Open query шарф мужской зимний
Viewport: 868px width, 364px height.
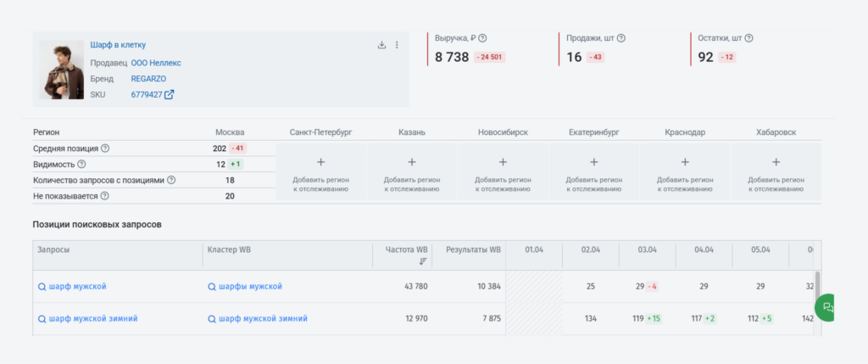point(93,319)
